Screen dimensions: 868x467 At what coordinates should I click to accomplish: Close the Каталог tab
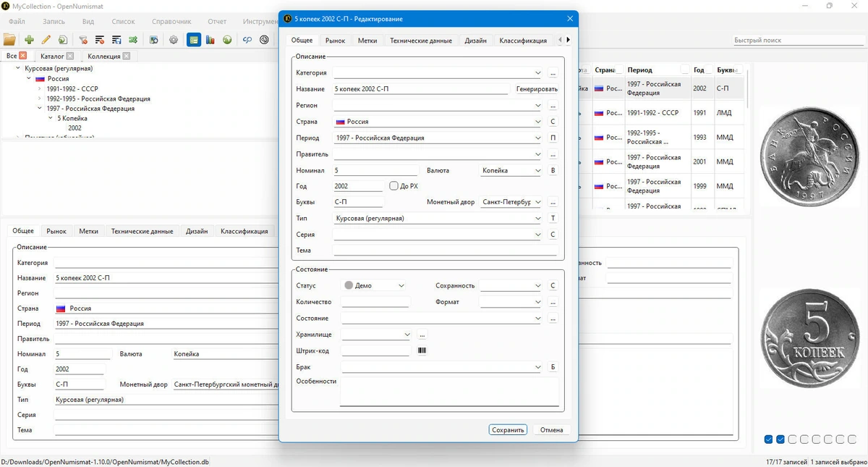[x=69, y=56]
